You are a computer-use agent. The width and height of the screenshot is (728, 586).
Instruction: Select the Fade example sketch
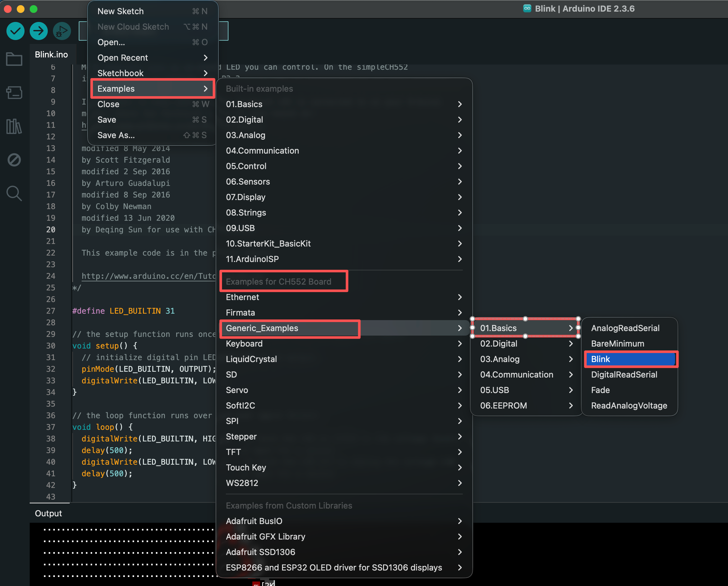point(600,390)
